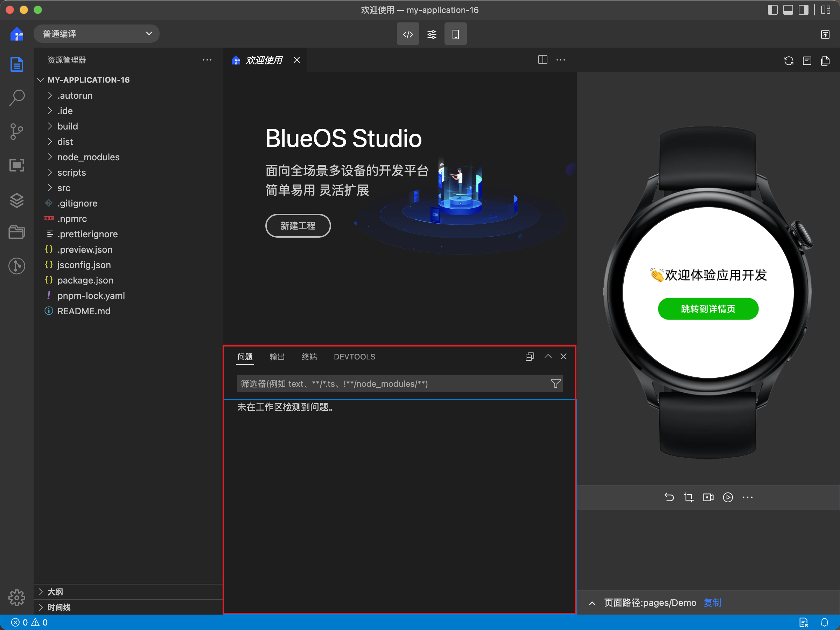Click 新建工程 button

297,226
